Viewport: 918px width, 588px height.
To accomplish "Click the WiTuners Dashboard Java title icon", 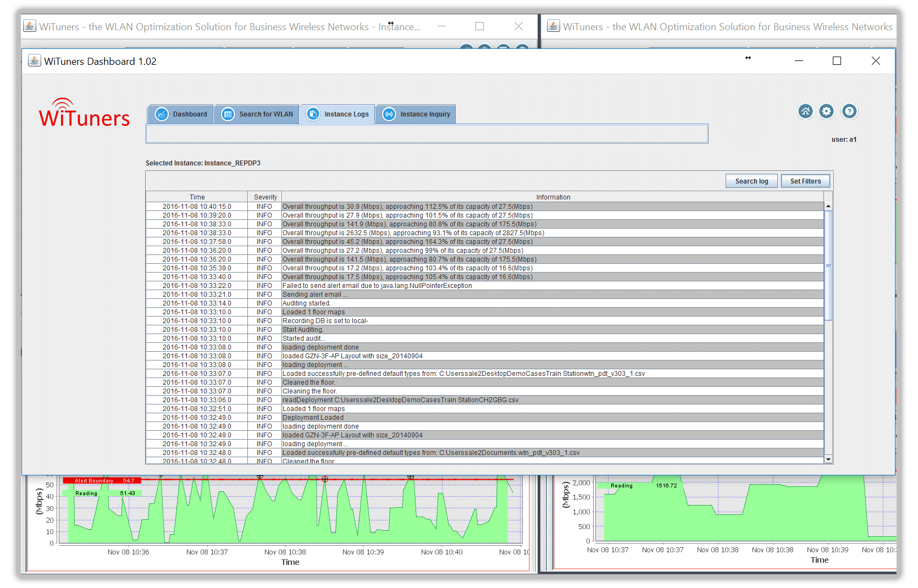I will click(x=35, y=60).
